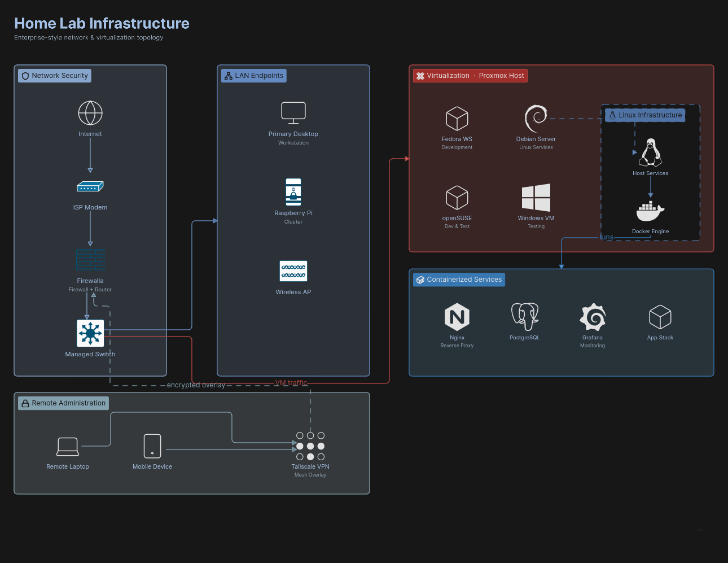
Task: Select the Fedora WS cube icon
Action: 457,119
